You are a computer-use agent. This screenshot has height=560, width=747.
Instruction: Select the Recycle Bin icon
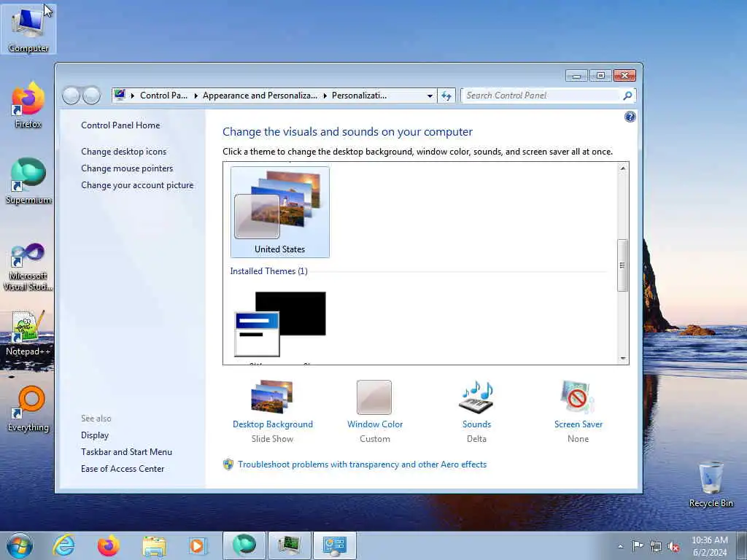(x=711, y=485)
